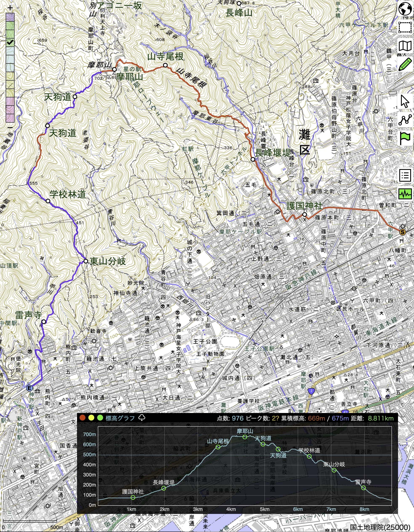Image resolution: width=414 pixels, height=532 pixels.
Task: Click the 東山分岐 marker on the elevation graph
Action: coord(334,470)
